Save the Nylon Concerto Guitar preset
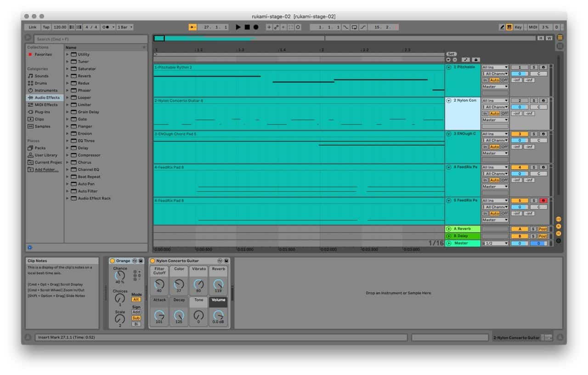 pos(226,261)
